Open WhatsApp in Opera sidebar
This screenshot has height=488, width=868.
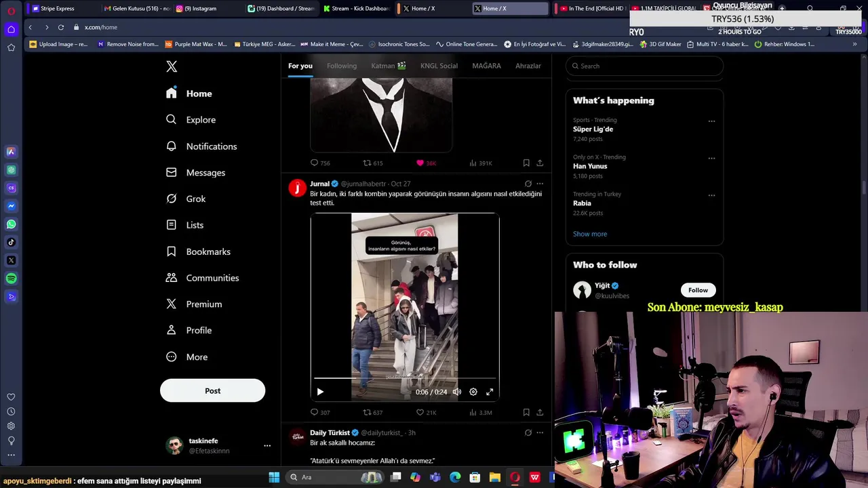[12, 224]
